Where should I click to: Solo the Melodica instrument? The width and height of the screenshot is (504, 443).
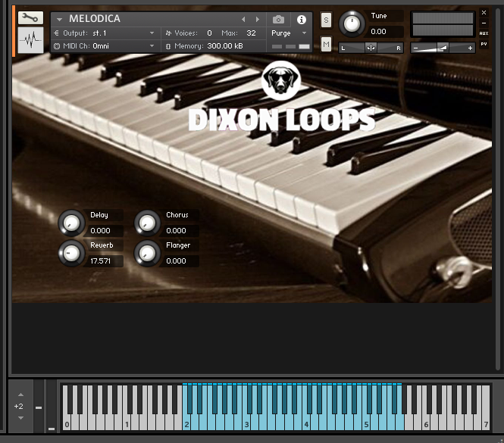[326, 20]
